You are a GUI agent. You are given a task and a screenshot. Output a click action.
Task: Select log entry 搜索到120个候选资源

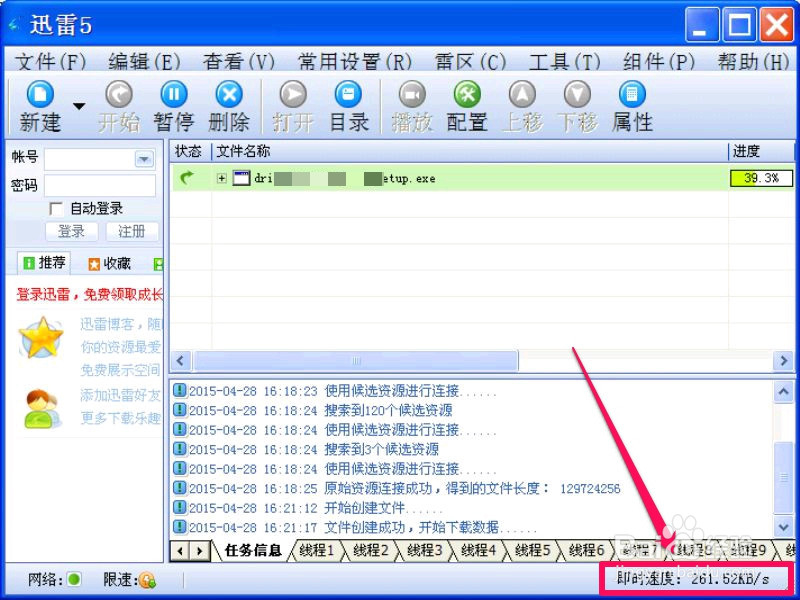coord(313,410)
